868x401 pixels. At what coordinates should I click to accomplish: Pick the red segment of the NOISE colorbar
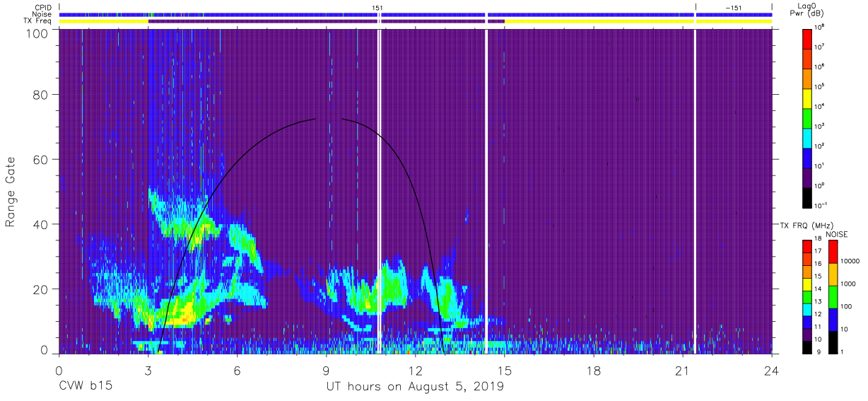click(x=833, y=252)
